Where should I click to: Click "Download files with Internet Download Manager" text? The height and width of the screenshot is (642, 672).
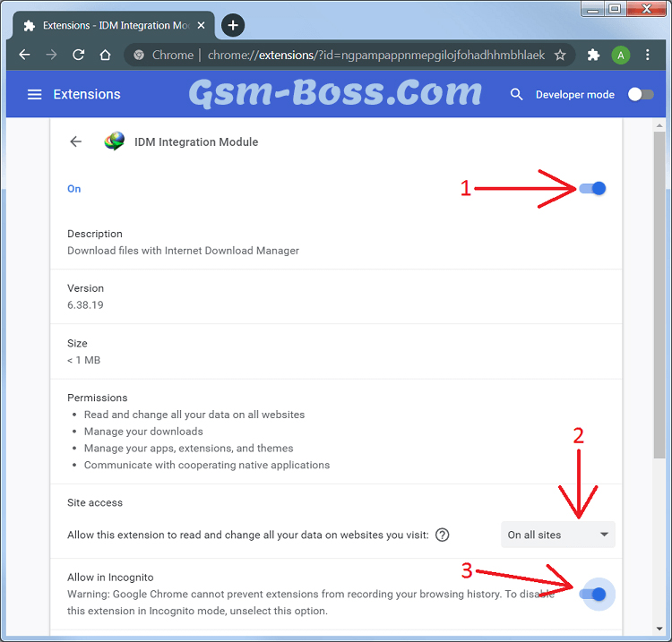pos(183,251)
